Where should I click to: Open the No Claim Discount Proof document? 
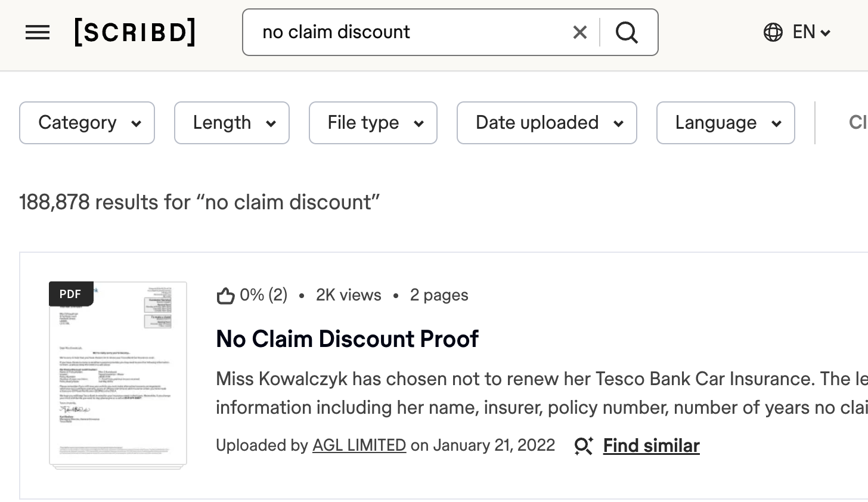[348, 339]
